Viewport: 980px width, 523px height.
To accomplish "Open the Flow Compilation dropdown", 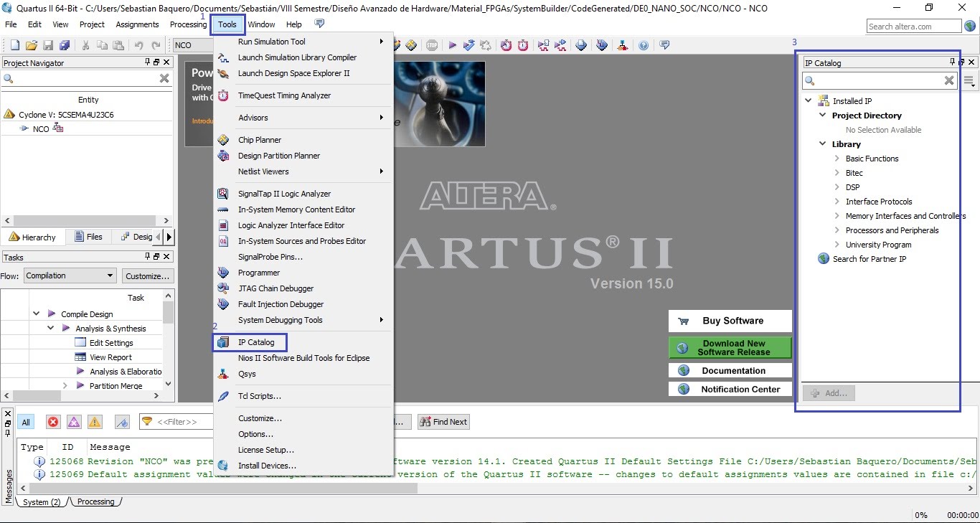I will [x=70, y=275].
